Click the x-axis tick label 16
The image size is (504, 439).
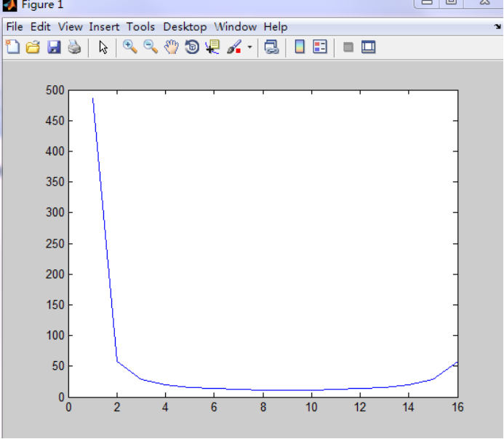(x=457, y=408)
